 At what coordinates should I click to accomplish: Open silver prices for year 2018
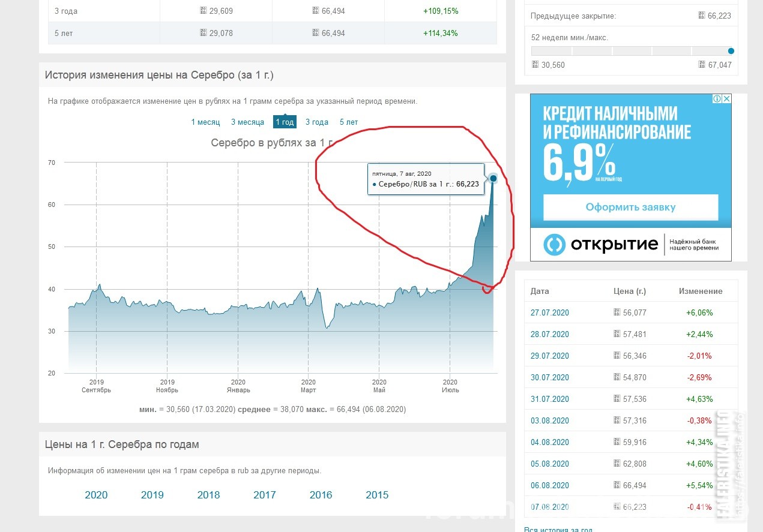tap(208, 495)
